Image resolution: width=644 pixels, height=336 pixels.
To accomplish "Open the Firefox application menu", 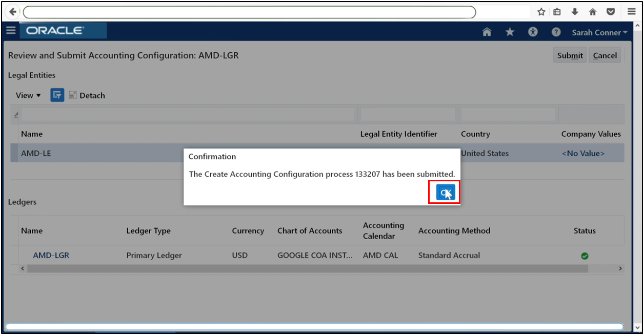I will click(631, 11).
